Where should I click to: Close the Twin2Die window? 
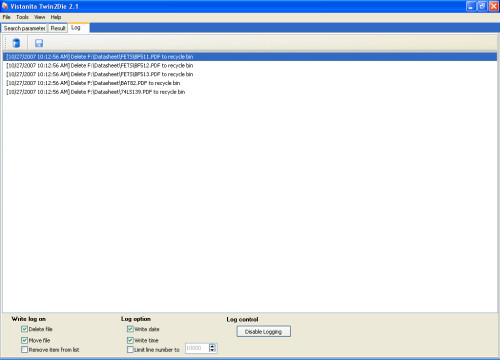pyautogui.click(x=494, y=6)
